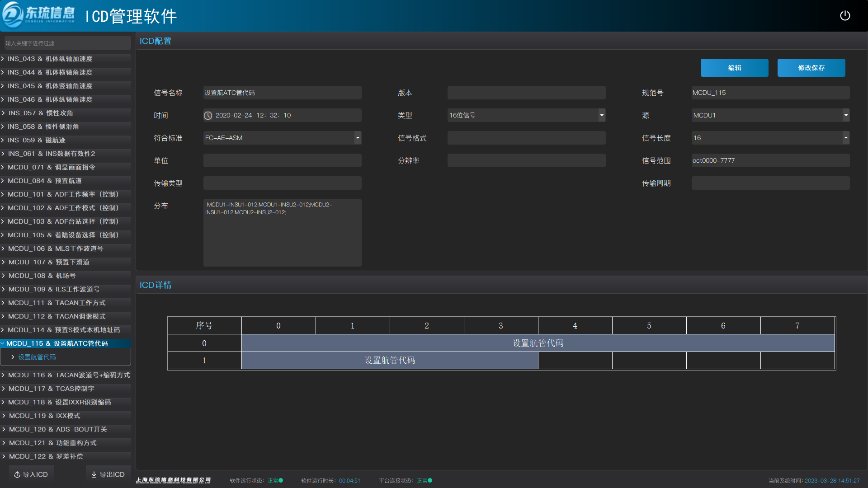Open the FC-AE-ASM standard dropdown
The height and width of the screenshot is (488, 868).
point(358,138)
